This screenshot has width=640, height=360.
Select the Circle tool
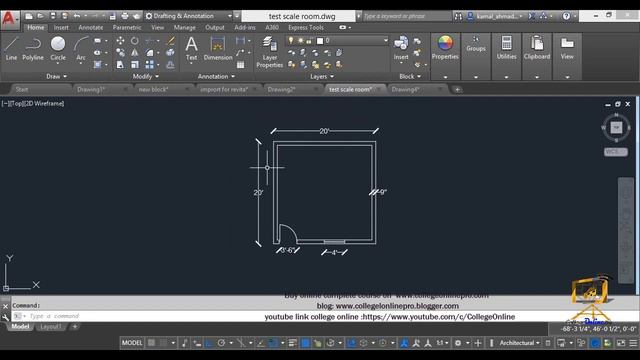[x=58, y=49]
